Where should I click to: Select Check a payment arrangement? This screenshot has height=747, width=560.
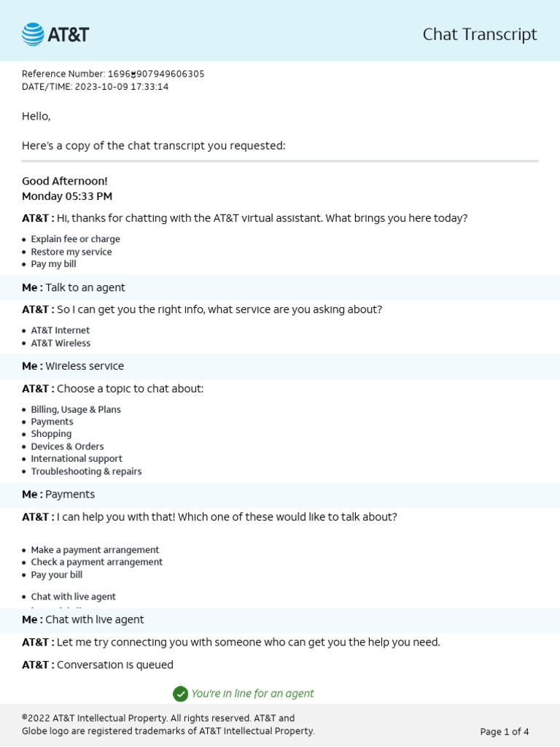click(96, 562)
